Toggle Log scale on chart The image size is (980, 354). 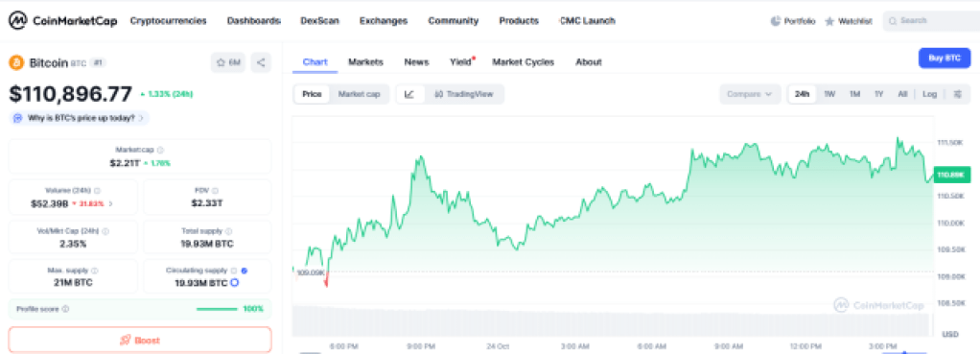[929, 94]
